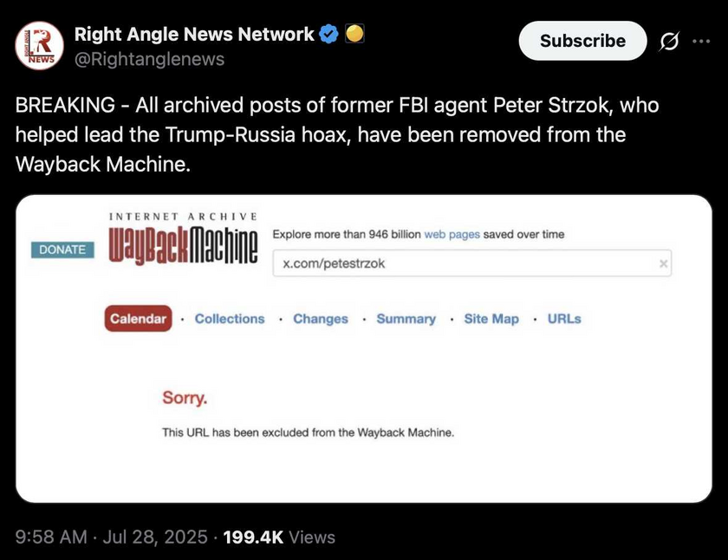Go to the Summary tab
This screenshot has width=728, height=560.
[406, 319]
